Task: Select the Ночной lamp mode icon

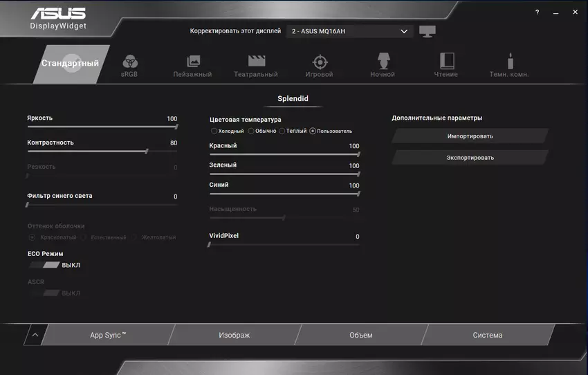Action: 383,61
